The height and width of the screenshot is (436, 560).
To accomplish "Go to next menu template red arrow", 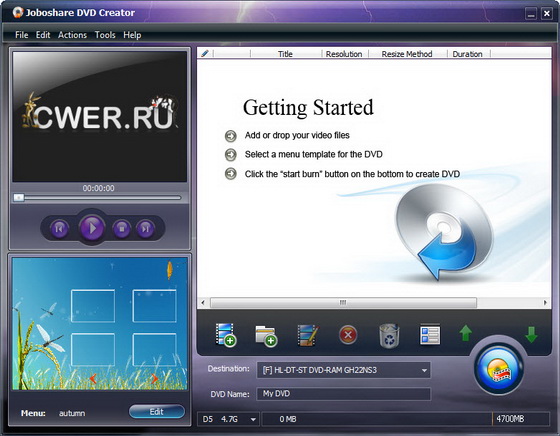I will coord(154,378).
